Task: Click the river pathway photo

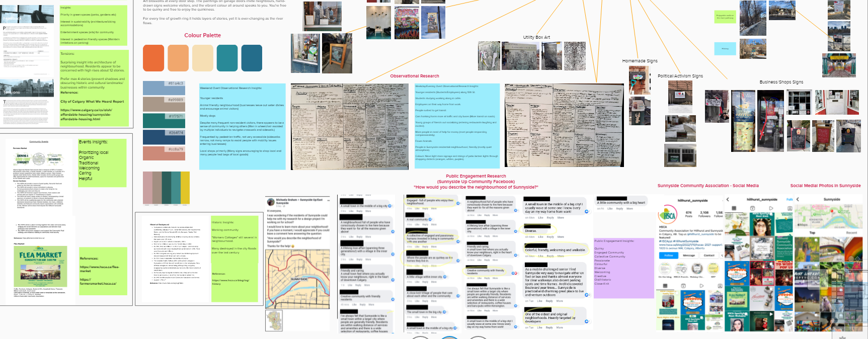Action: (x=753, y=18)
